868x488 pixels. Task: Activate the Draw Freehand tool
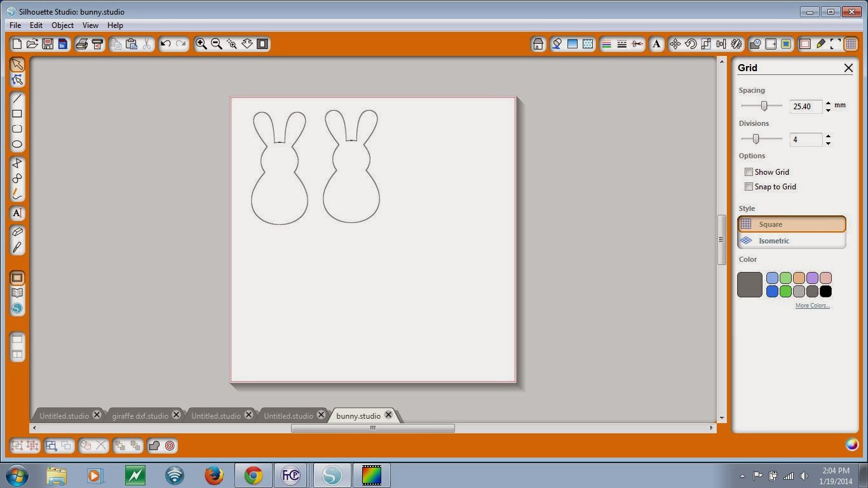point(17,194)
